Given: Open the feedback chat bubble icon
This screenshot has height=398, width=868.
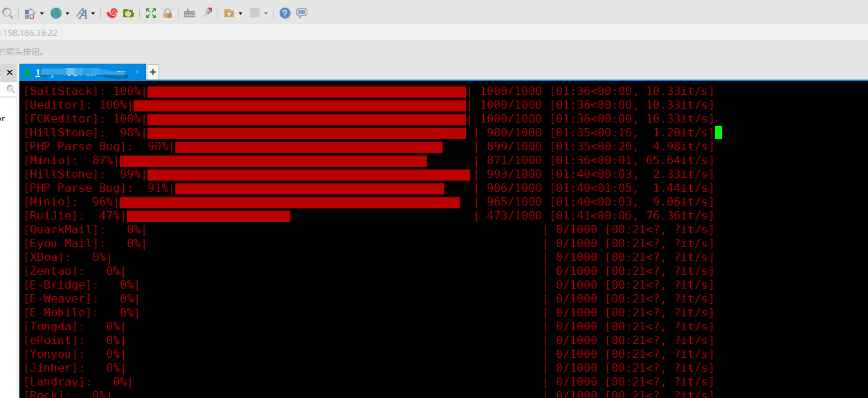Looking at the screenshot, I should point(302,13).
